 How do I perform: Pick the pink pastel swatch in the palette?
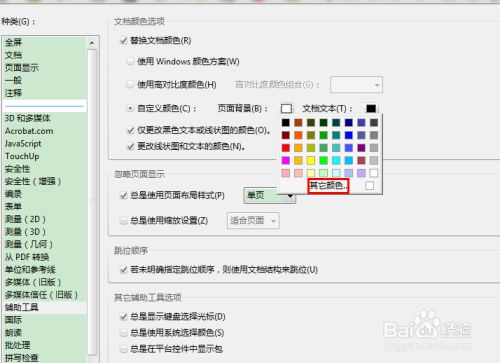[286, 173]
